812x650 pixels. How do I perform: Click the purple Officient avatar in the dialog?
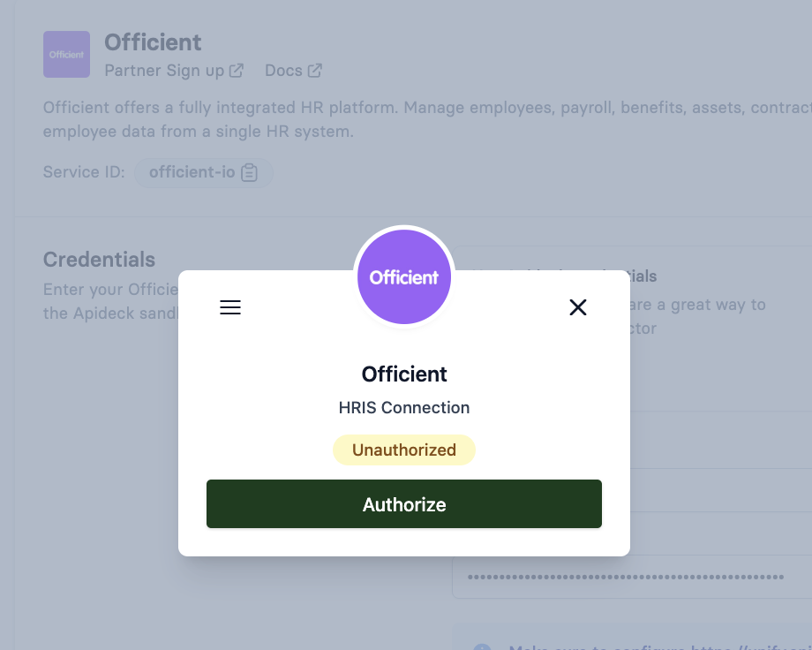[404, 276]
